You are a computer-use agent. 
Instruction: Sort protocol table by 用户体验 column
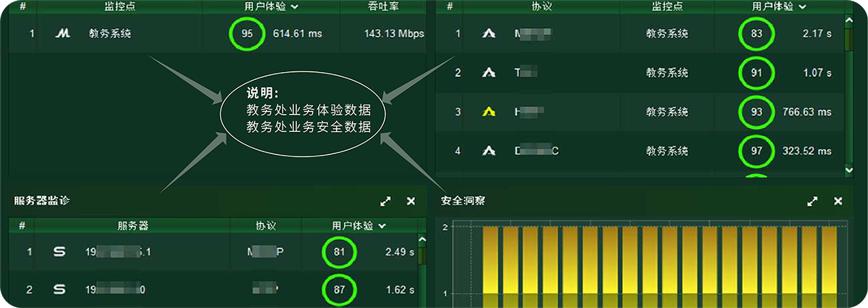(779, 7)
